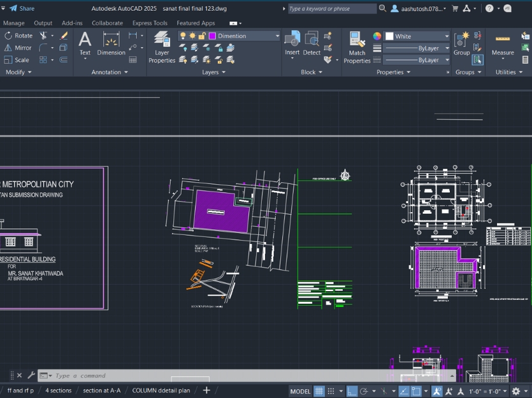
Task: Open the Express Tools ribbon tab
Action: pos(150,23)
